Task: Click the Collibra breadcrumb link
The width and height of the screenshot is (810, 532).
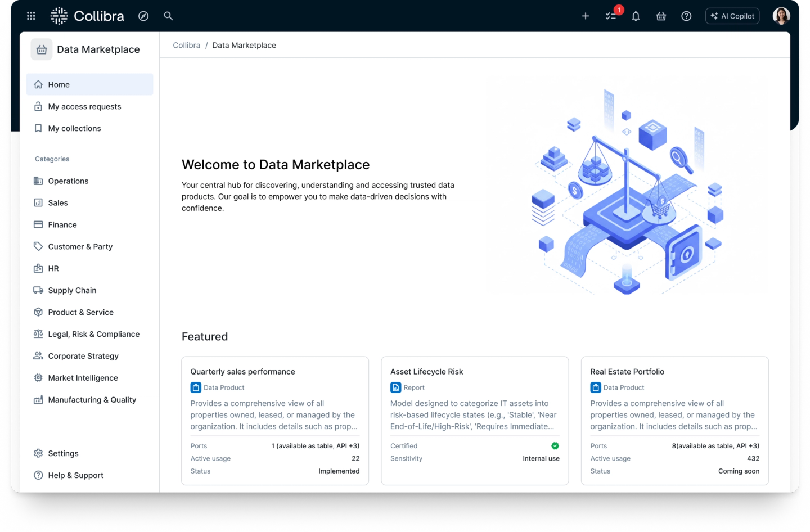Action: pos(186,46)
